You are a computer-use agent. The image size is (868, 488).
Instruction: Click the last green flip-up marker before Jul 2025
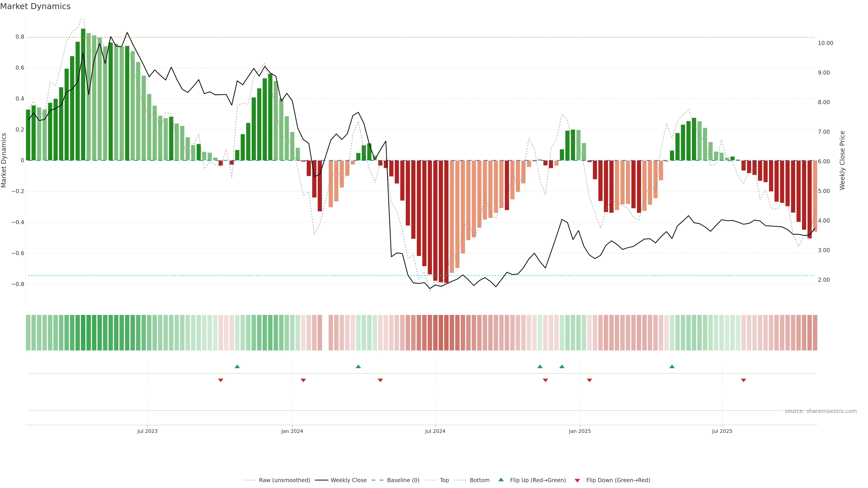pyautogui.click(x=672, y=366)
